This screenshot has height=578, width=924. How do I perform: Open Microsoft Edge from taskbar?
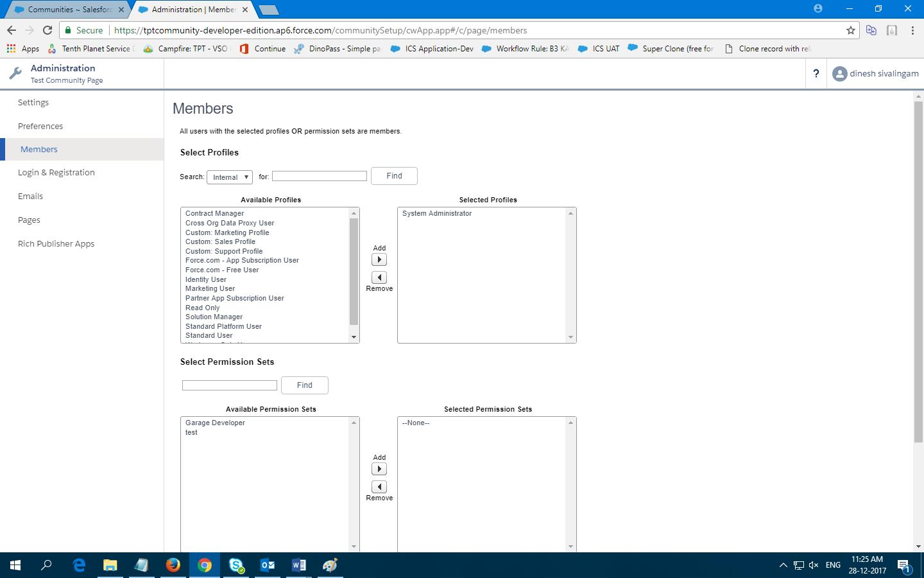79,565
